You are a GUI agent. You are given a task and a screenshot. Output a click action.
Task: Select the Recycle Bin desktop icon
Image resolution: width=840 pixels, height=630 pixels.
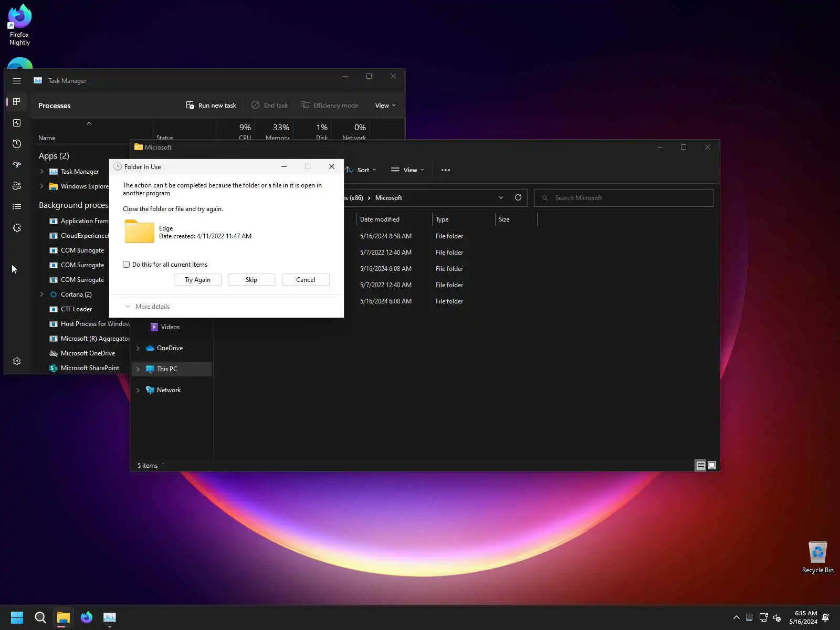point(817,558)
